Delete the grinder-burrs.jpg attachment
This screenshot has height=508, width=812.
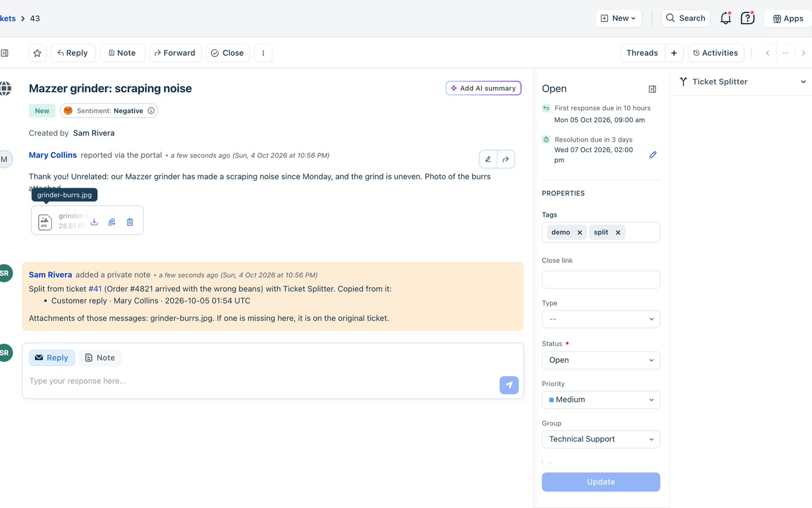coord(130,222)
